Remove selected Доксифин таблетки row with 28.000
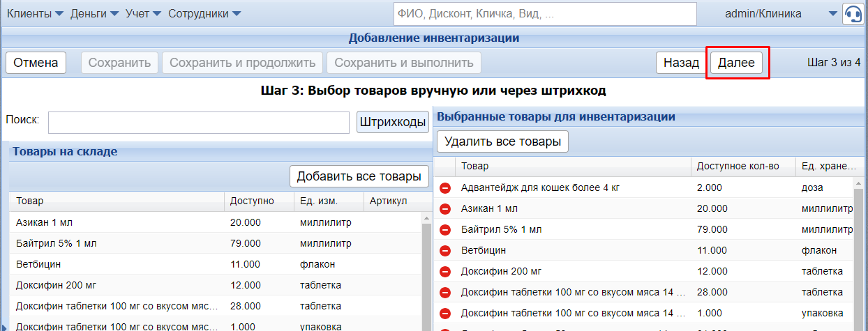 coord(445,293)
